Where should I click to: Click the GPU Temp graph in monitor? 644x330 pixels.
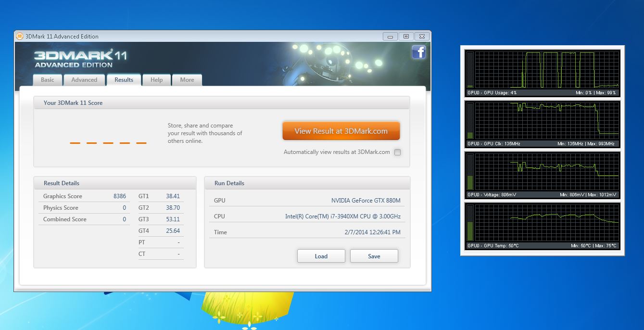point(547,223)
